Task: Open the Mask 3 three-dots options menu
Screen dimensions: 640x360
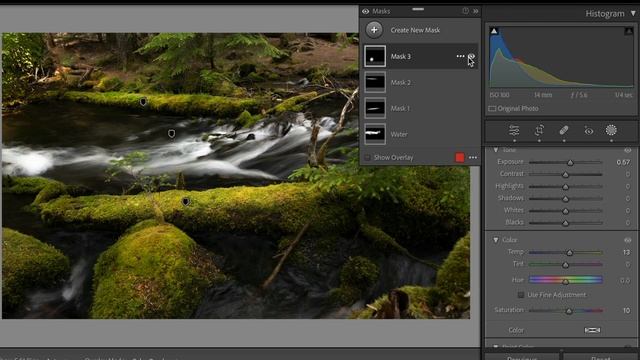Action: click(460, 56)
